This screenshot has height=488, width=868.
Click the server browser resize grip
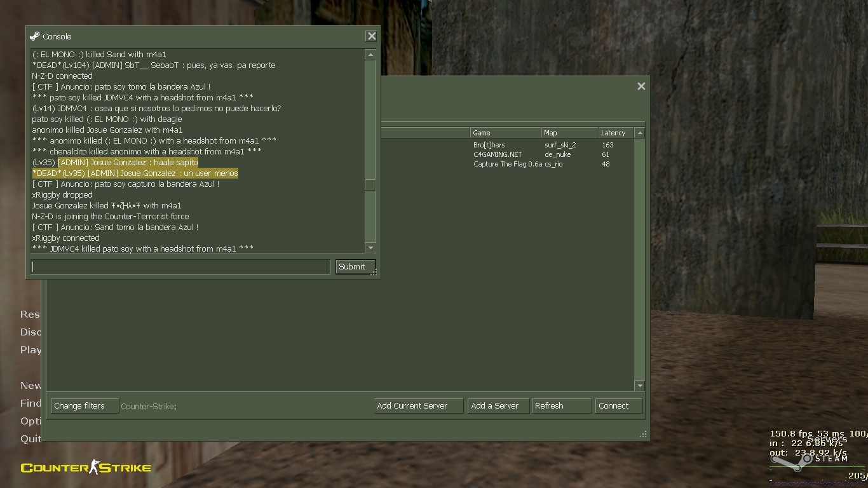tap(643, 435)
